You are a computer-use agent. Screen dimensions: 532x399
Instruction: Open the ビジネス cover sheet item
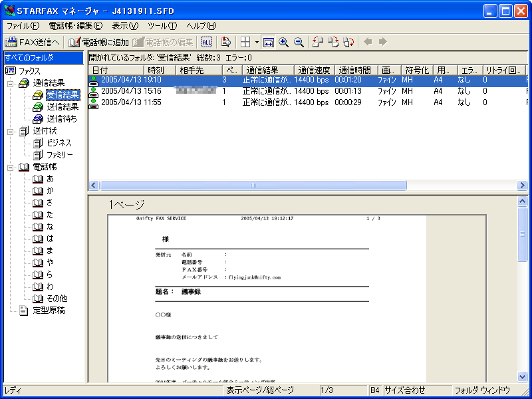[59, 143]
